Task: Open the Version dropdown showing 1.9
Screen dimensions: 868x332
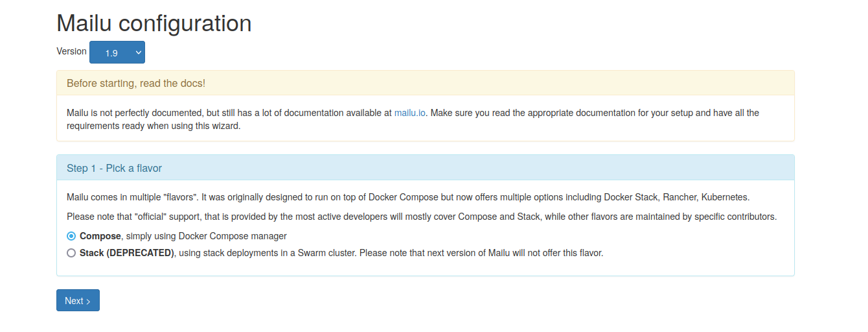Action: [x=117, y=53]
